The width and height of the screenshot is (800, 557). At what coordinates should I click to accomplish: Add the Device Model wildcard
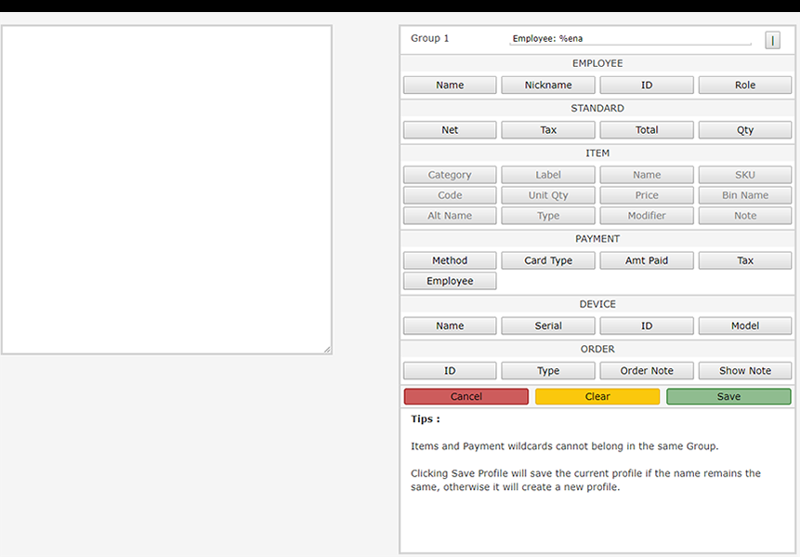pyautogui.click(x=745, y=326)
